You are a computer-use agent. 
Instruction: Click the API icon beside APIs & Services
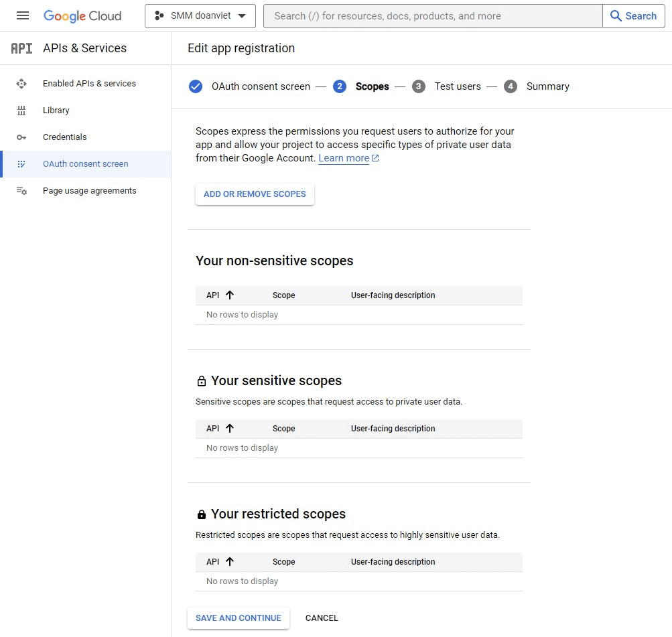[x=21, y=48]
